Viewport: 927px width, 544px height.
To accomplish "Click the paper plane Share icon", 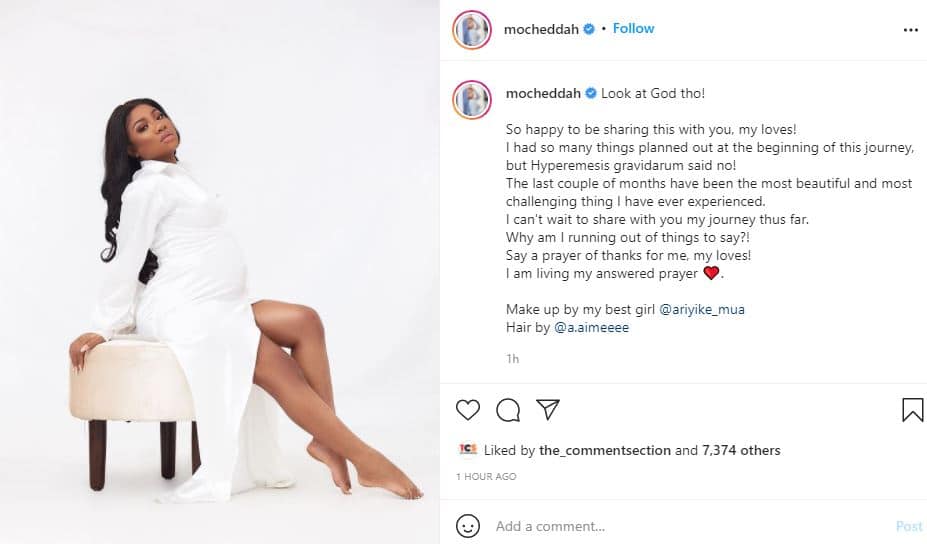I will click(547, 409).
